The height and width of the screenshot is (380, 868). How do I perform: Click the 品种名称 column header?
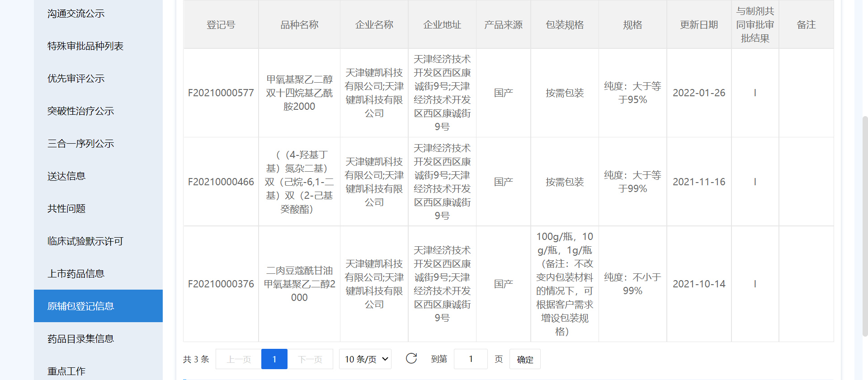tap(299, 25)
